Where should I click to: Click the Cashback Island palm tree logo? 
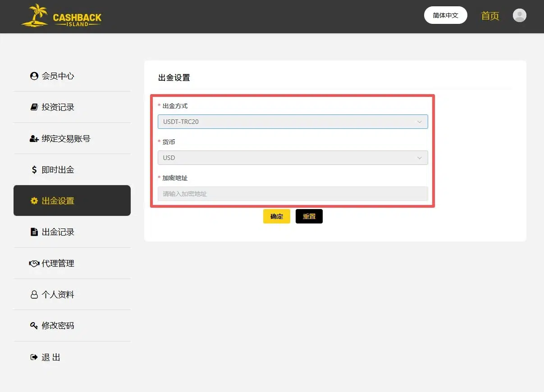point(61,16)
